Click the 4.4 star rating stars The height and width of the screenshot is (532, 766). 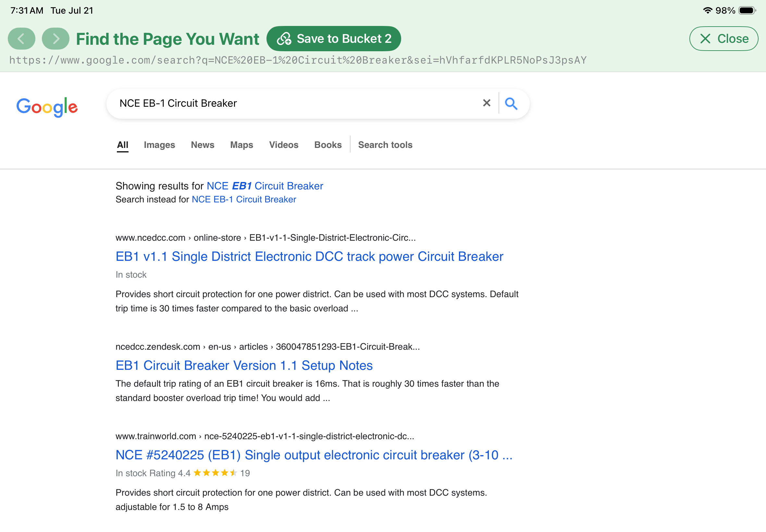click(216, 473)
